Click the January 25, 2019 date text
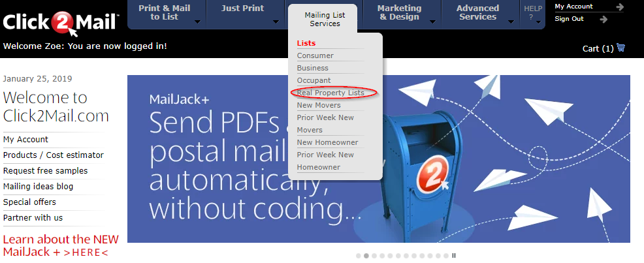The height and width of the screenshot is (263, 644). click(x=37, y=79)
